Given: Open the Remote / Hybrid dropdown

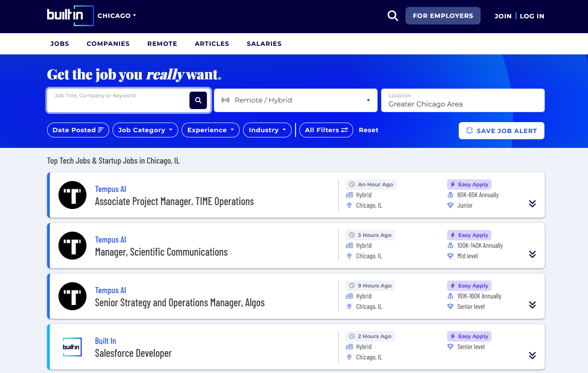Looking at the screenshot, I should 296,100.
